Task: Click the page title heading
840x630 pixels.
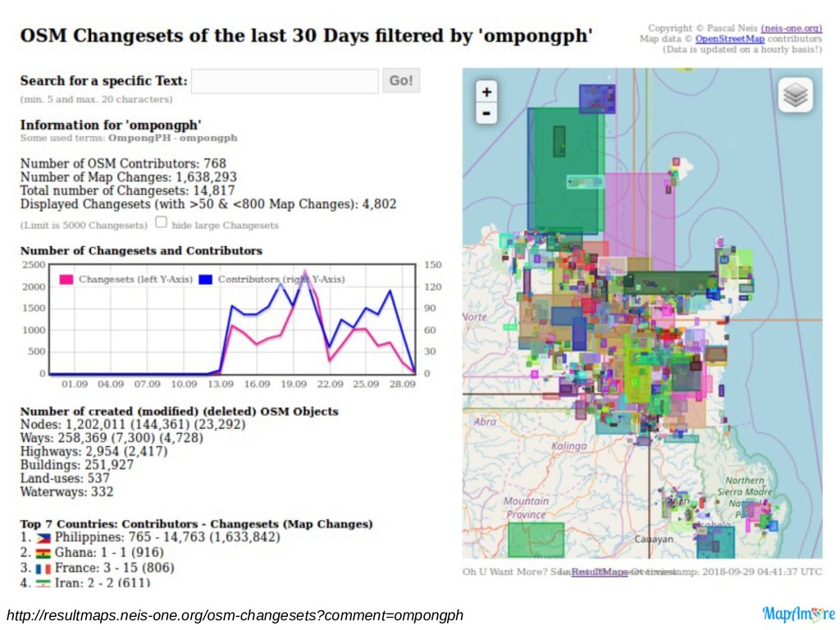Action: tap(306, 35)
